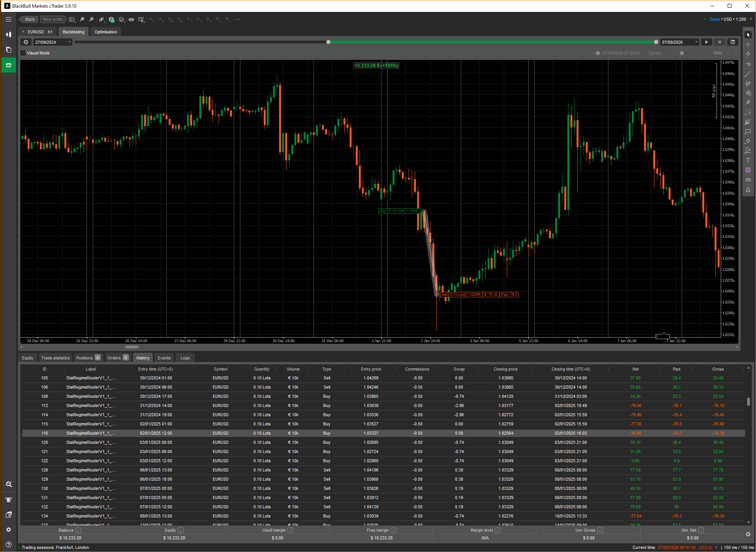Start backtest with the play button

pos(707,42)
